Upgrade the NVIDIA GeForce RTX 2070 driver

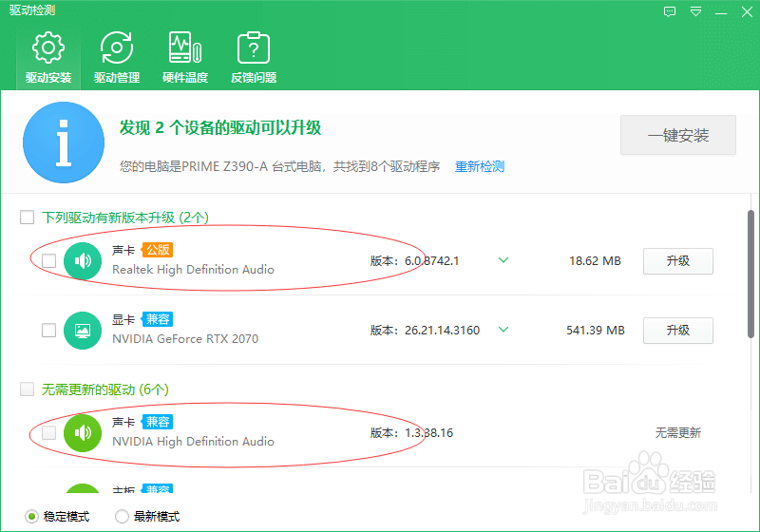pyautogui.click(x=678, y=331)
